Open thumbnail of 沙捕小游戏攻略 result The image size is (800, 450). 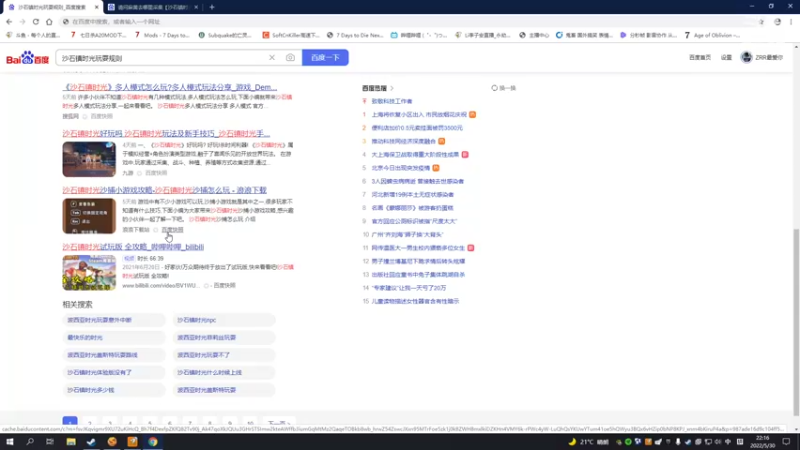pos(89,216)
